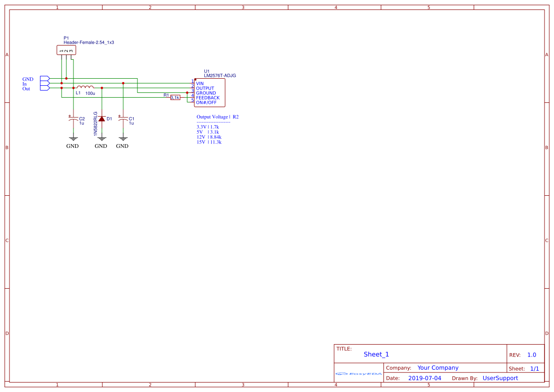Select the GND symbol below capacitor C1

122,138
